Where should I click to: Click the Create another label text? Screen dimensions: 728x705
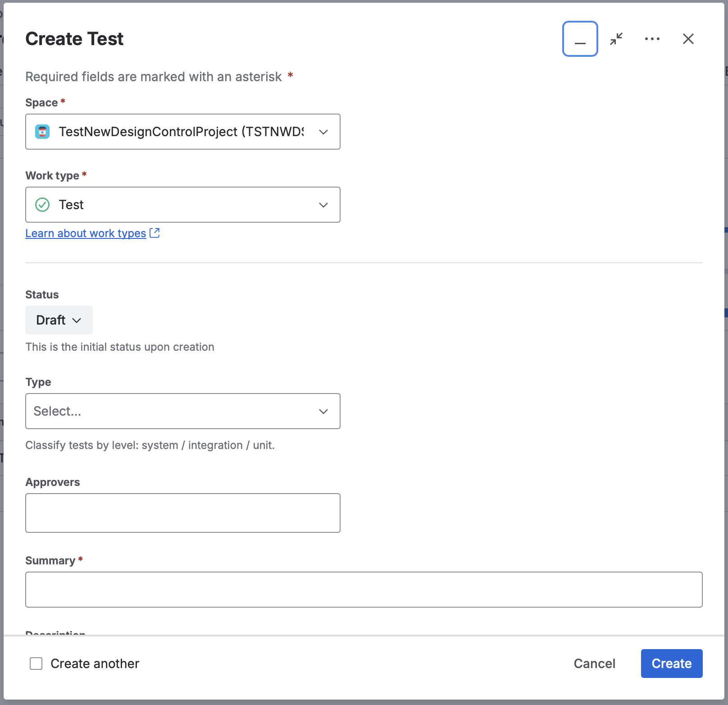coord(95,664)
